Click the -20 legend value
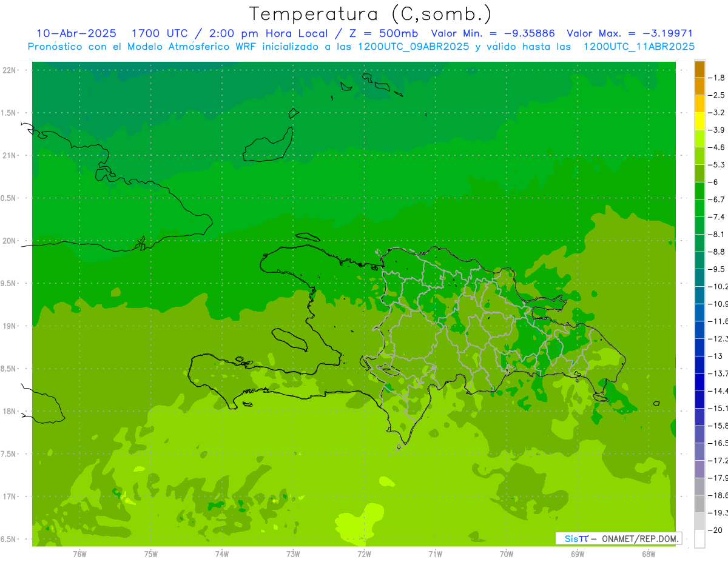Image resolution: width=728 pixels, height=562 pixels. pyautogui.click(x=714, y=530)
